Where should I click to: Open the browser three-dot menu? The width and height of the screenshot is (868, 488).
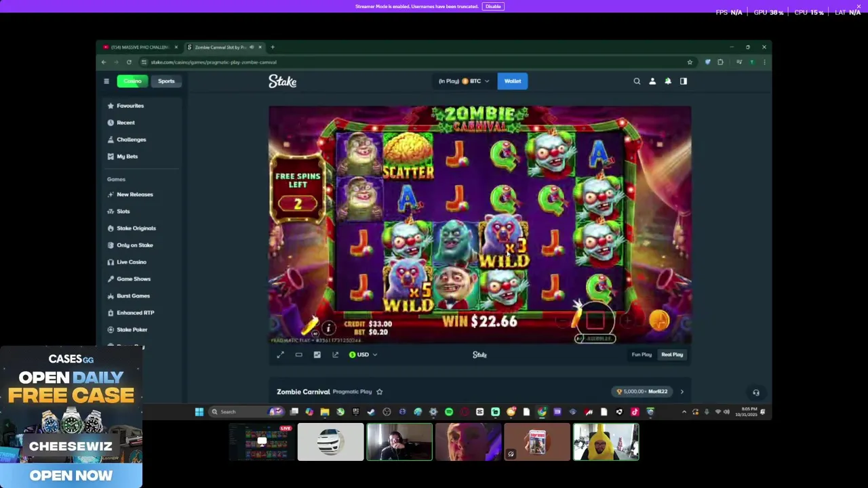[764, 62]
